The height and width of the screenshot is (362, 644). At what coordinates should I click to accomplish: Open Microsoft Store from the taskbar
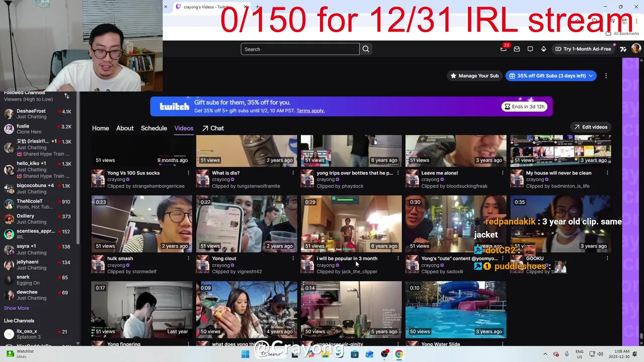click(355, 354)
